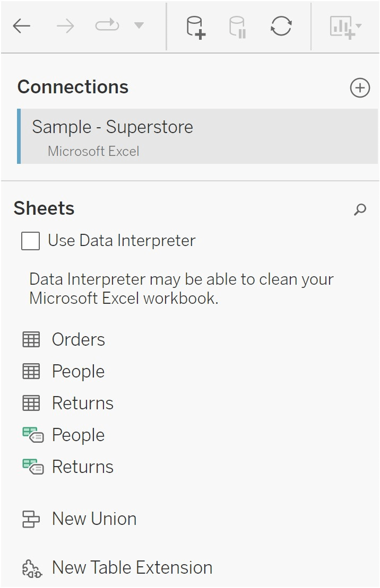The width and height of the screenshot is (380, 588).
Task: Select the Returns table sheet
Action: click(x=82, y=403)
